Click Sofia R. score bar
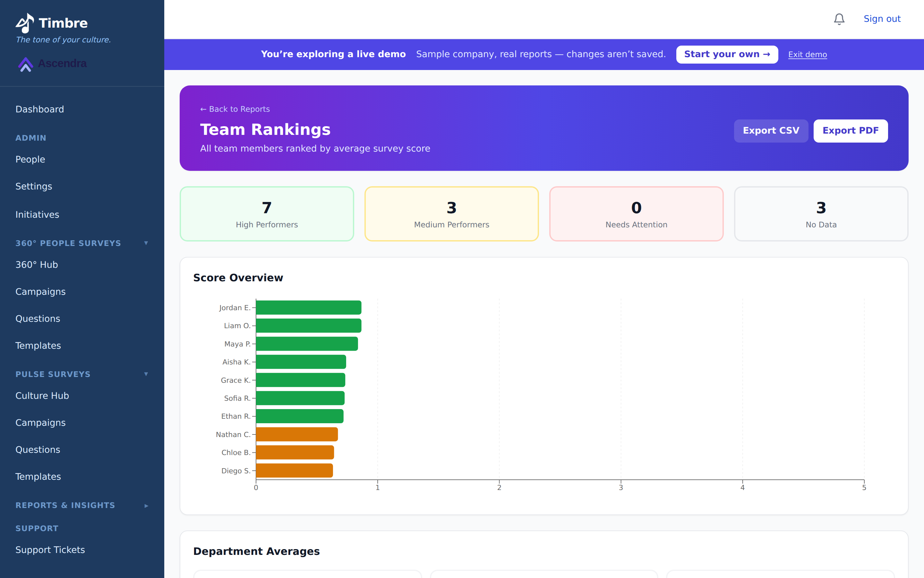Screen dimensions: 924x578 (x=300, y=398)
